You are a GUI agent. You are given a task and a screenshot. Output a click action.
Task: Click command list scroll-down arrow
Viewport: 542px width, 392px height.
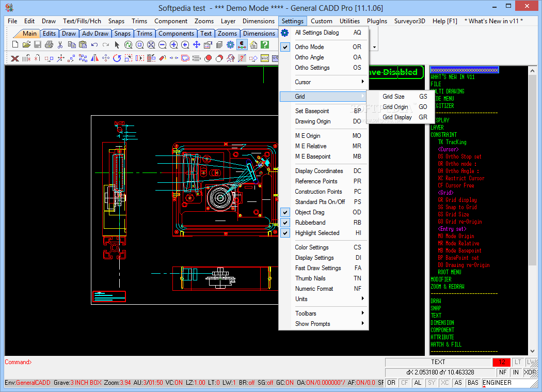point(532,351)
